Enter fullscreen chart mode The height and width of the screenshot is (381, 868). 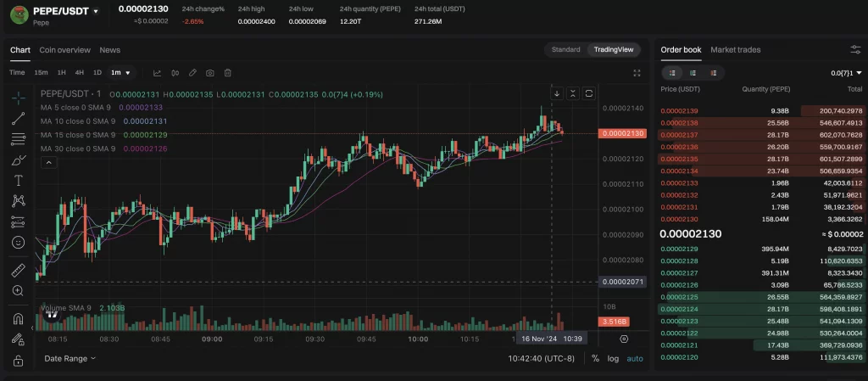tap(637, 72)
